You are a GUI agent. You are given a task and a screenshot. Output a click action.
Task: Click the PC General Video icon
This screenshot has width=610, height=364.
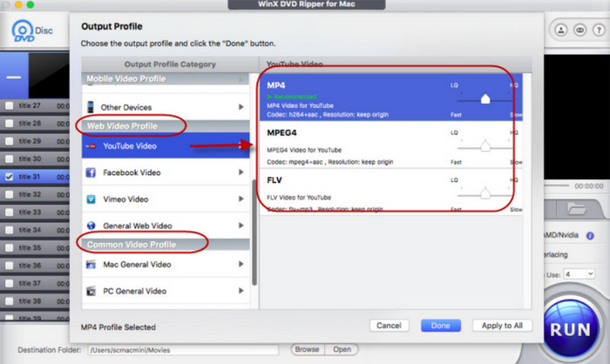(91, 291)
